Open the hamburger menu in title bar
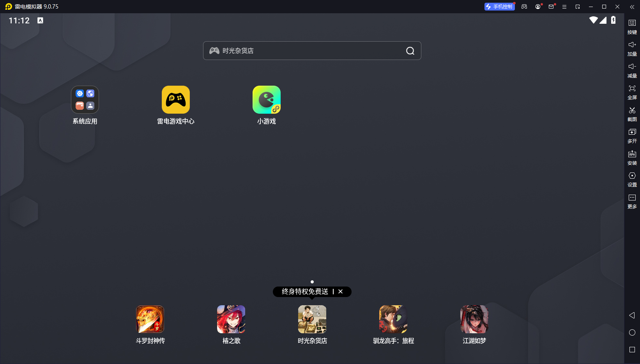The width and height of the screenshot is (640, 364). click(564, 7)
